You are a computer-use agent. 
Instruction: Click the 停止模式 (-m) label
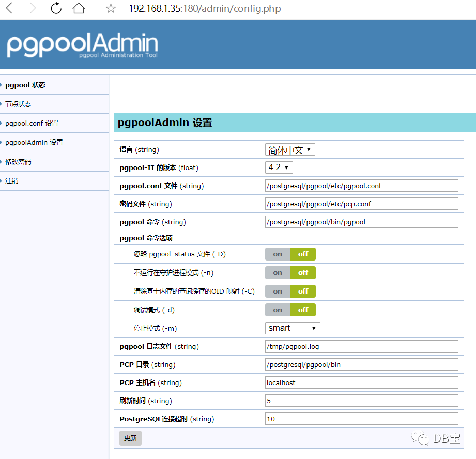[x=155, y=328]
